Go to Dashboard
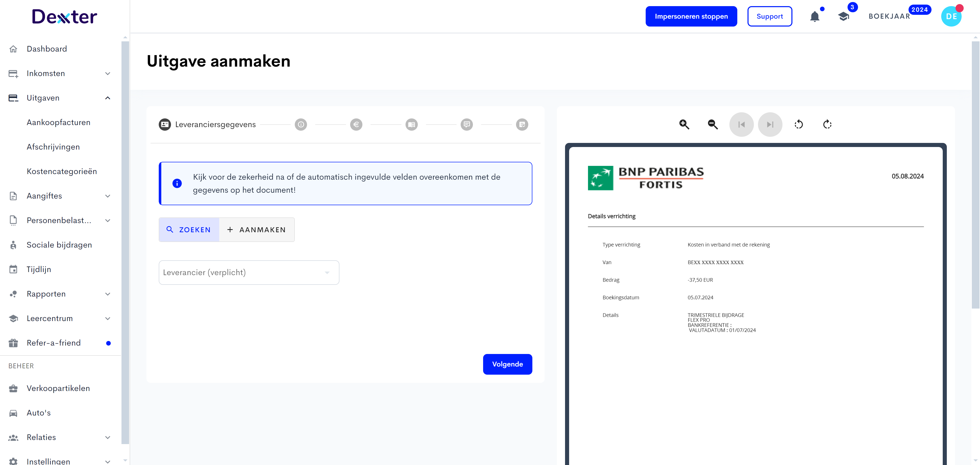This screenshot has height=465, width=980. [x=47, y=49]
